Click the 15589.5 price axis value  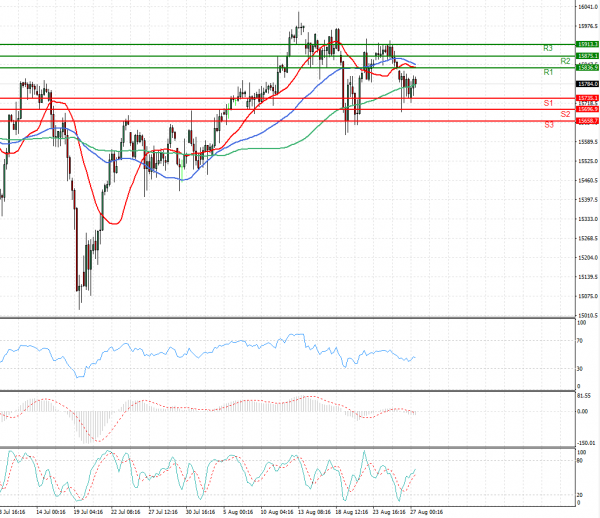pyautogui.click(x=588, y=142)
